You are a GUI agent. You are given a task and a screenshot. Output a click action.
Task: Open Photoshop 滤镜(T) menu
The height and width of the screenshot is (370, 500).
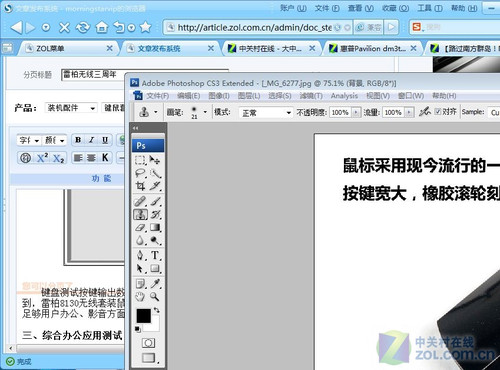coord(311,96)
